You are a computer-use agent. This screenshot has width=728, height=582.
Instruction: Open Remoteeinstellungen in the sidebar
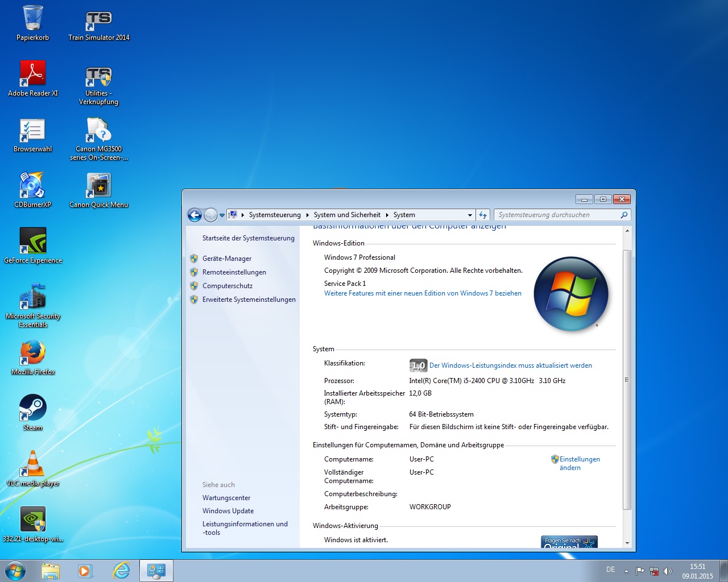click(234, 272)
